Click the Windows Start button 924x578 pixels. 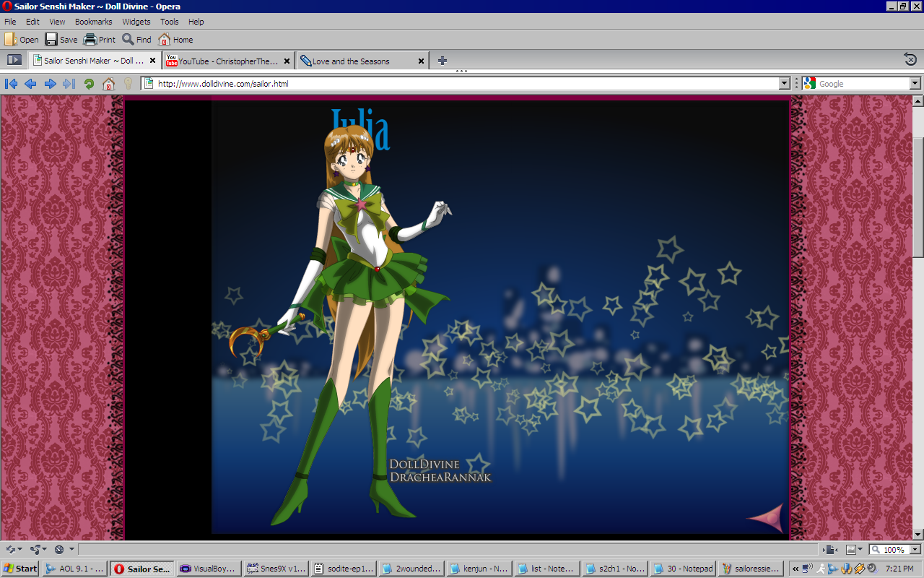(x=20, y=569)
